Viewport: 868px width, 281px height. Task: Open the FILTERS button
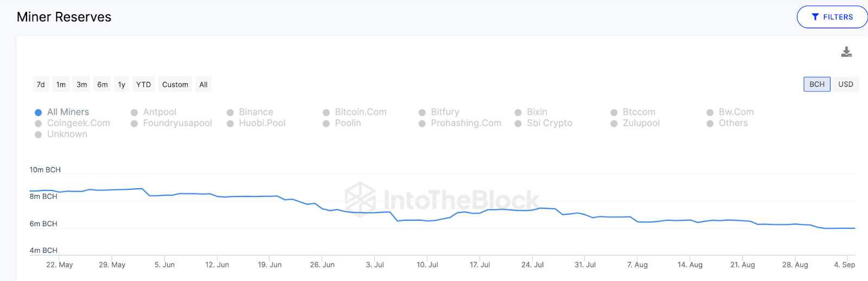[x=832, y=17]
